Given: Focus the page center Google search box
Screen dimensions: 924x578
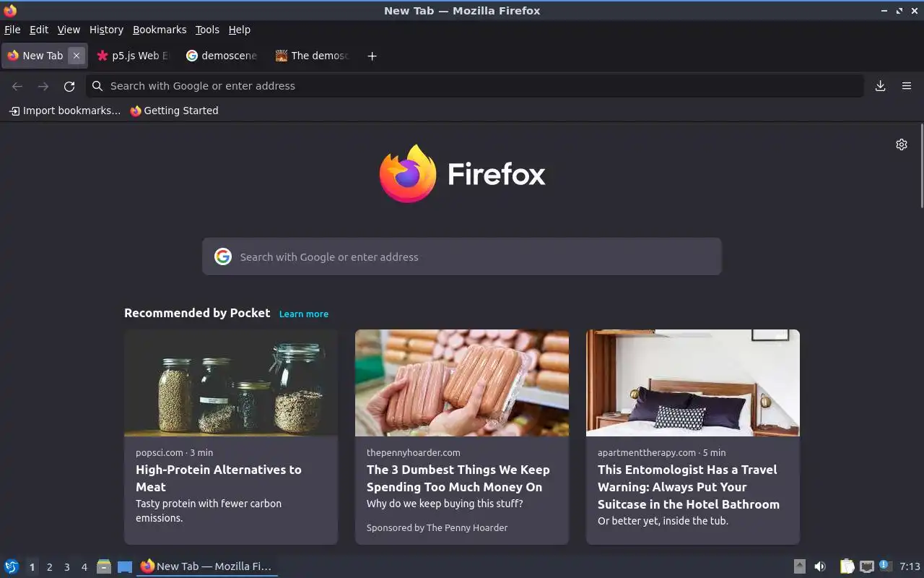Looking at the screenshot, I should point(462,256).
